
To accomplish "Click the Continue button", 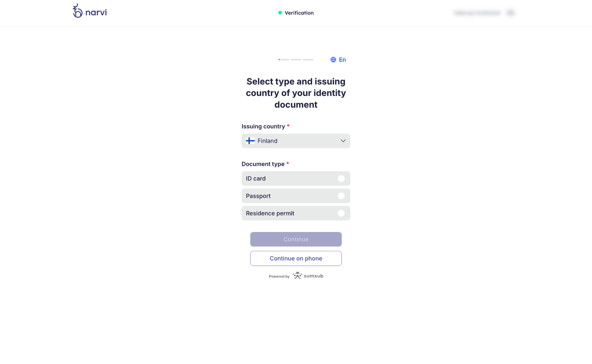I will [296, 239].
